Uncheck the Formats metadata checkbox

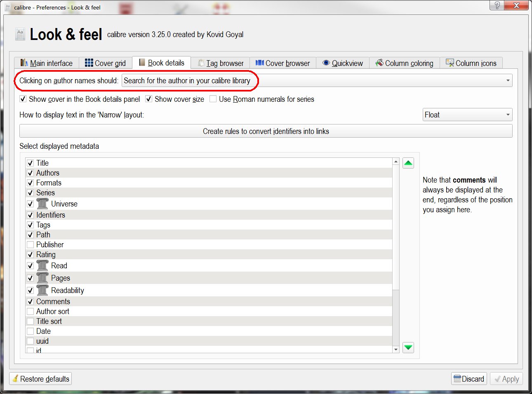31,183
